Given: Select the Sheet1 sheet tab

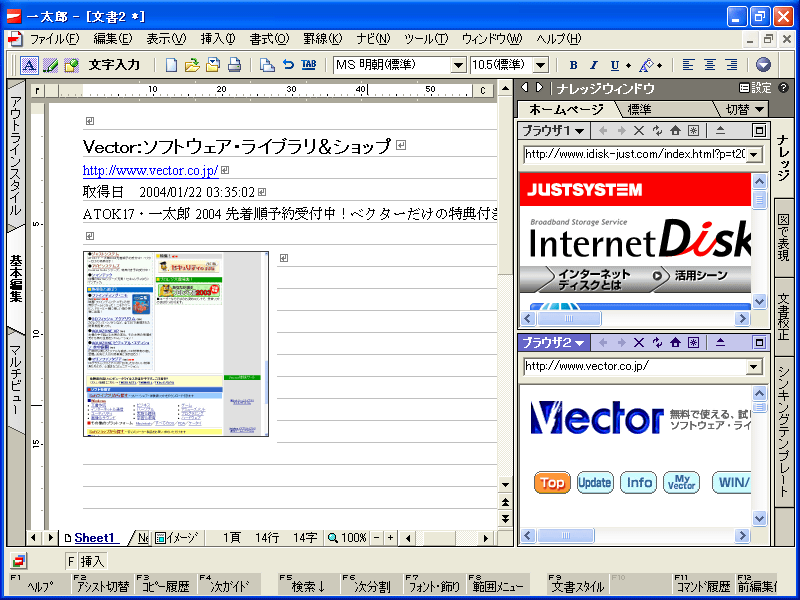Looking at the screenshot, I should 94,538.
